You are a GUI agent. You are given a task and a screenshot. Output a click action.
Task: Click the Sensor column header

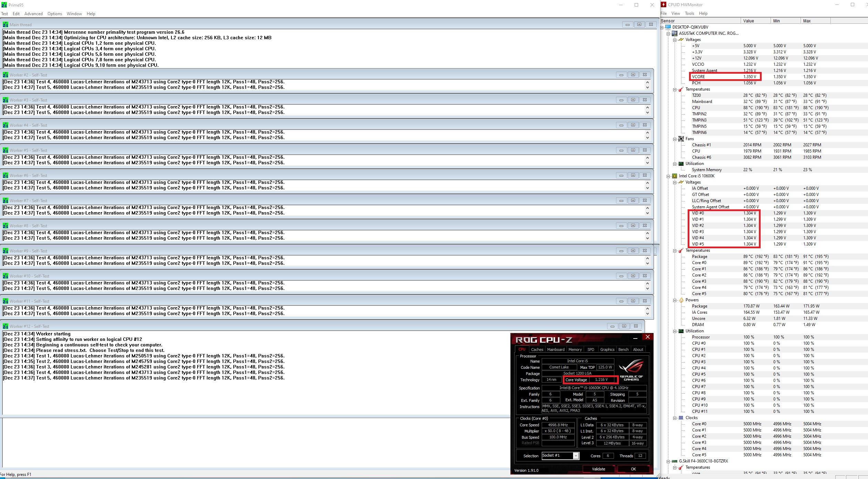tap(700, 21)
